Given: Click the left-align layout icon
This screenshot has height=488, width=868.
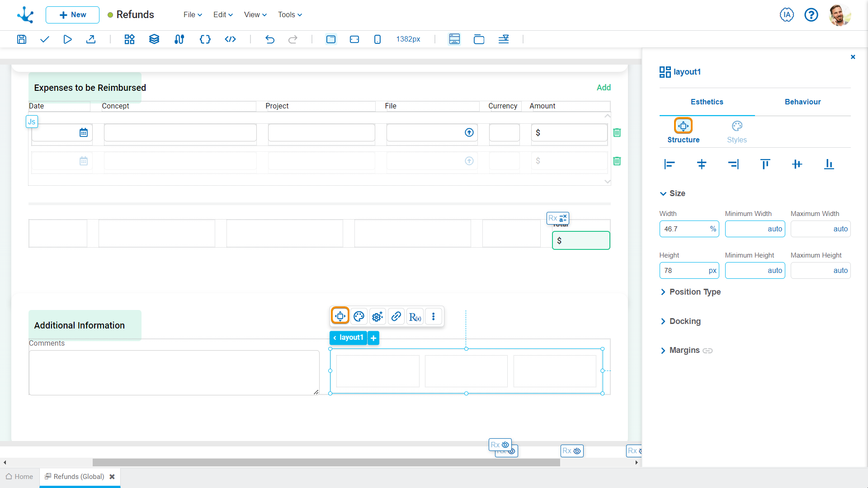Looking at the screenshot, I should pyautogui.click(x=669, y=164).
